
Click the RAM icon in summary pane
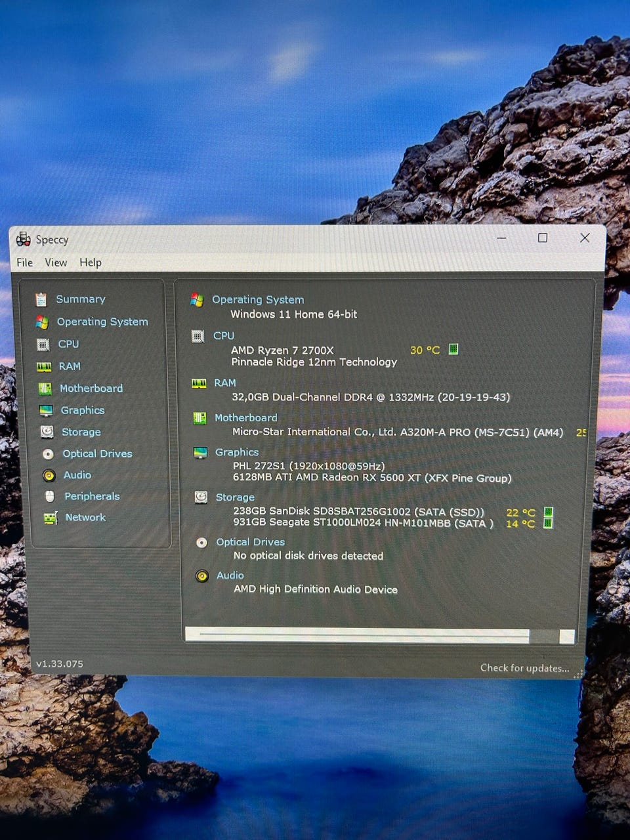199,383
